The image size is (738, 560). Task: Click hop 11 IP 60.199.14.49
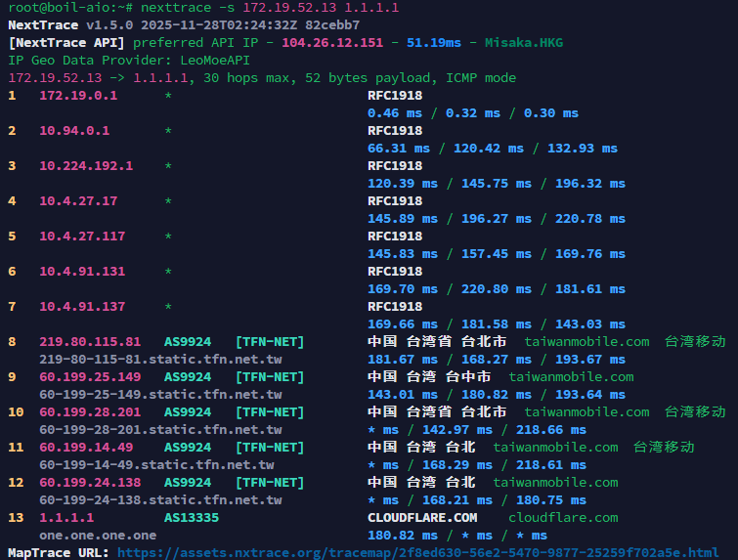86,447
